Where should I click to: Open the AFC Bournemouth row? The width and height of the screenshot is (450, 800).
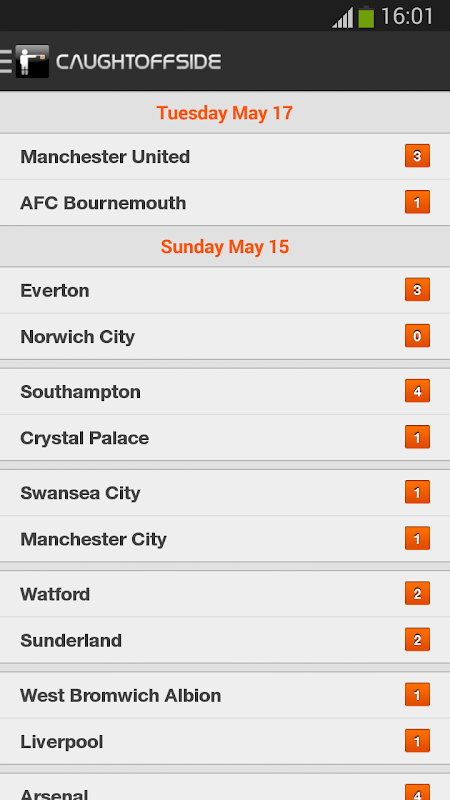click(x=225, y=203)
